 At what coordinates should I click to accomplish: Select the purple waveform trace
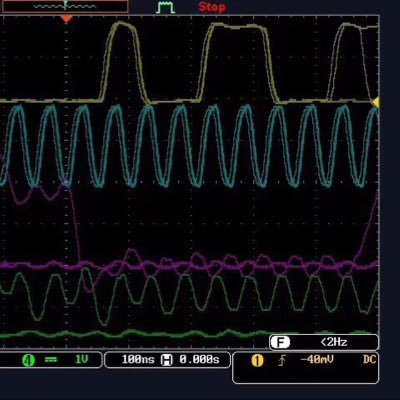pyautogui.click(x=190, y=233)
